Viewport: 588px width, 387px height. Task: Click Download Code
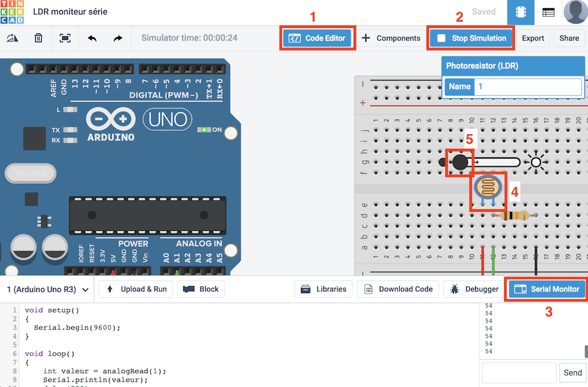click(x=398, y=289)
